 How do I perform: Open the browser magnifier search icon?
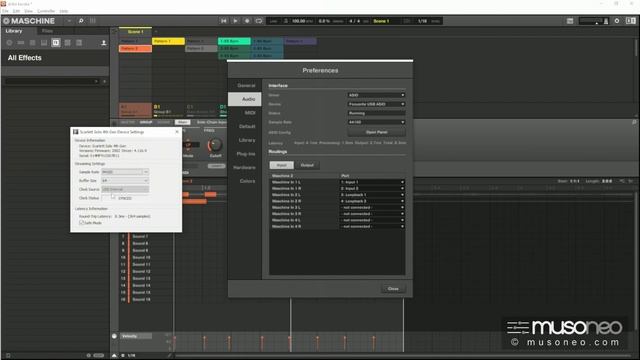81,21
